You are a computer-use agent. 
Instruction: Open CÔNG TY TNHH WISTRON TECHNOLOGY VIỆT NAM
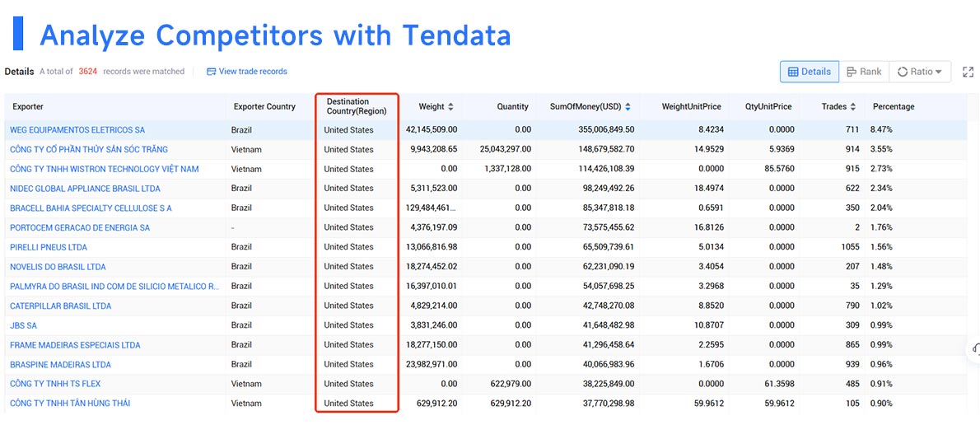pos(105,169)
